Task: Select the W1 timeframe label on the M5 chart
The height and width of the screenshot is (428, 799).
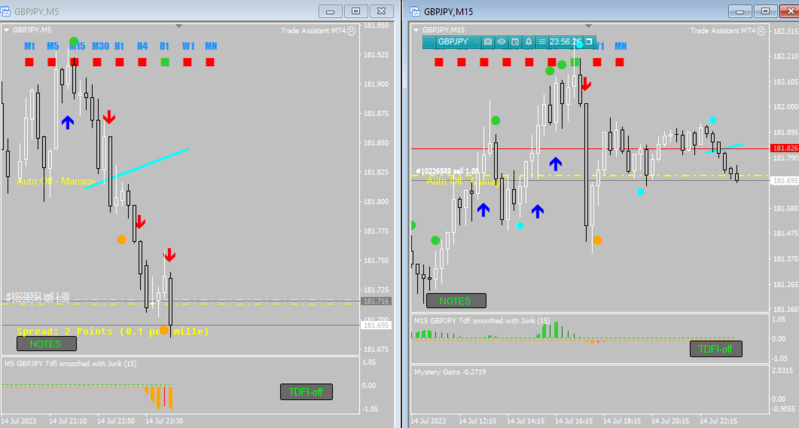Action: 188,46
